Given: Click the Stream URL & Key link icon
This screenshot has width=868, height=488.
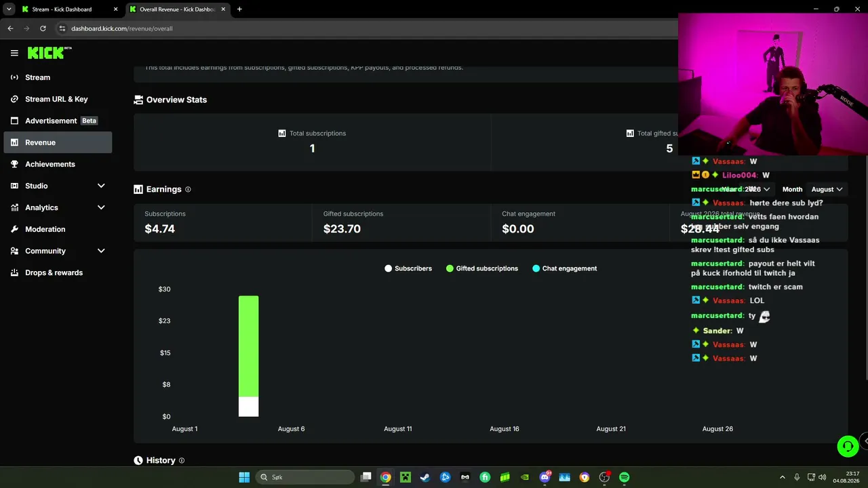Looking at the screenshot, I should pos(14,99).
